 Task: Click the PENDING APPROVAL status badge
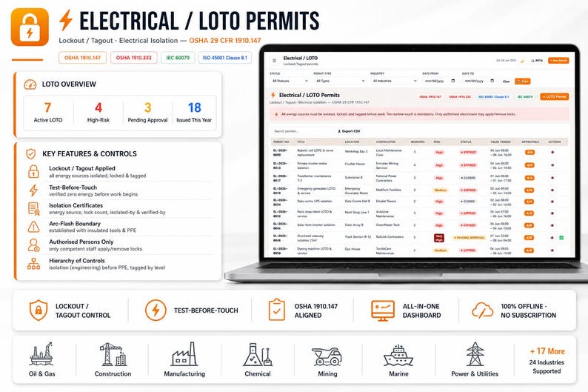point(469,238)
